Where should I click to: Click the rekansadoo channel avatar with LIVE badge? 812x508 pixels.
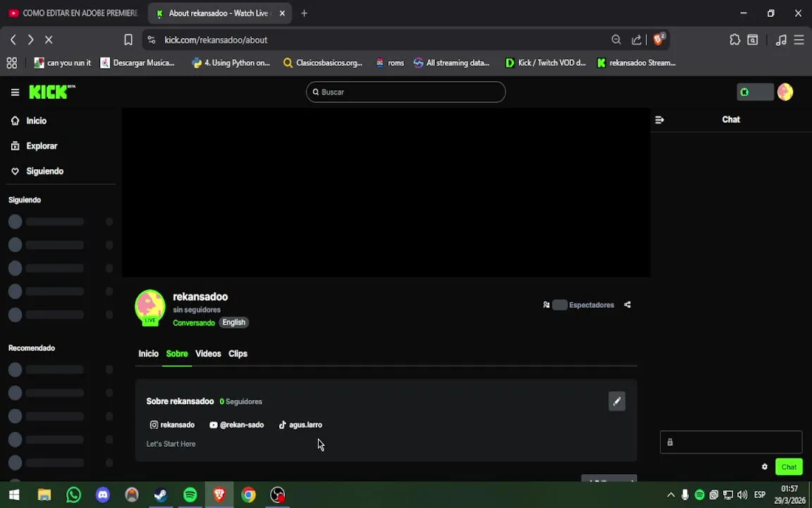(150, 308)
